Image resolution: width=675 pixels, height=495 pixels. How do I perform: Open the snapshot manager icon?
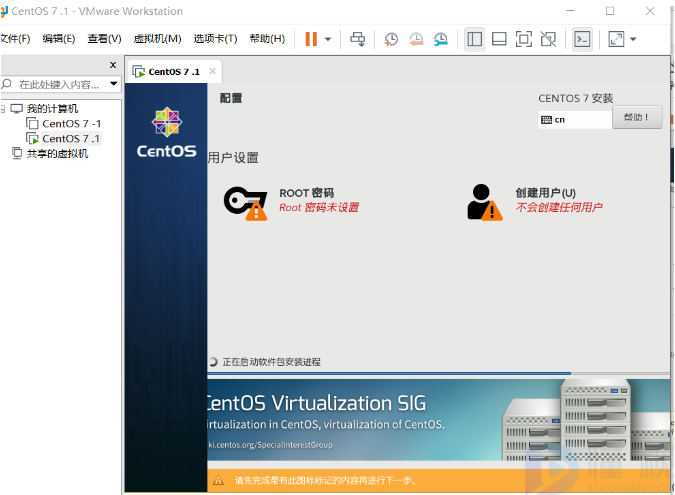pyautogui.click(x=439, y=39)
